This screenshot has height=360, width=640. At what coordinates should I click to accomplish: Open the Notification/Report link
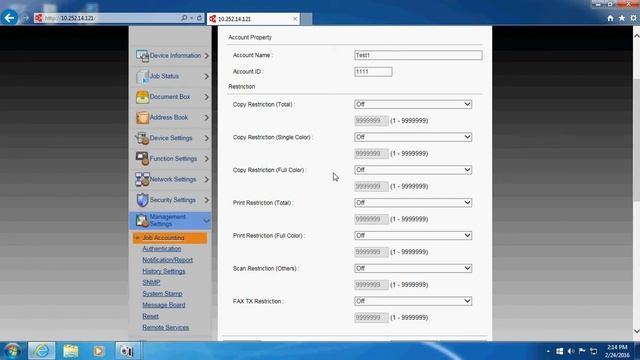167,260
